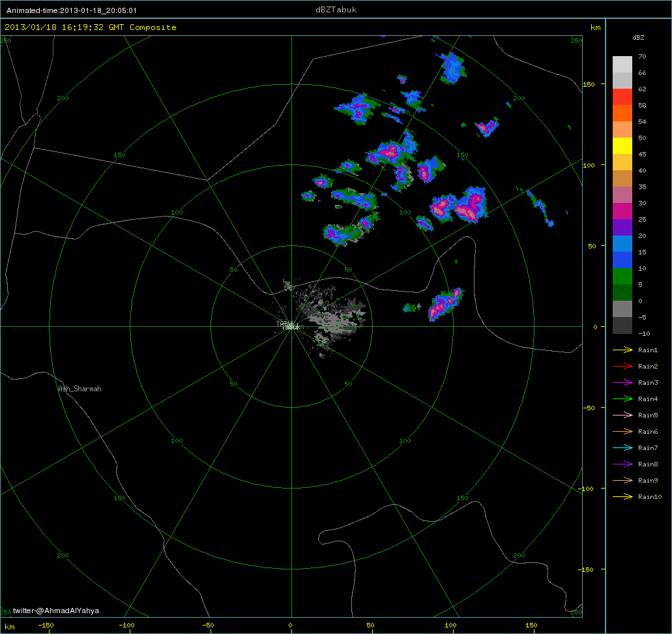
Task: Click the "Tabuk" radar center label
Action: [291, 327]
